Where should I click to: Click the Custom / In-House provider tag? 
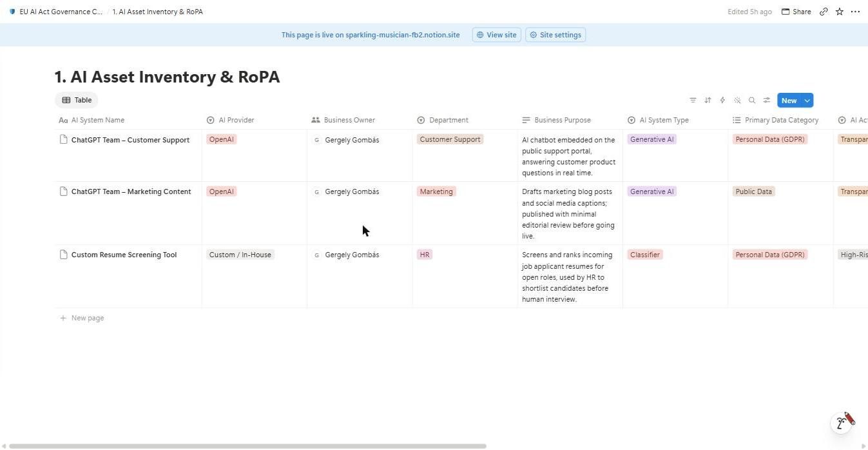(x=240, y=255)
